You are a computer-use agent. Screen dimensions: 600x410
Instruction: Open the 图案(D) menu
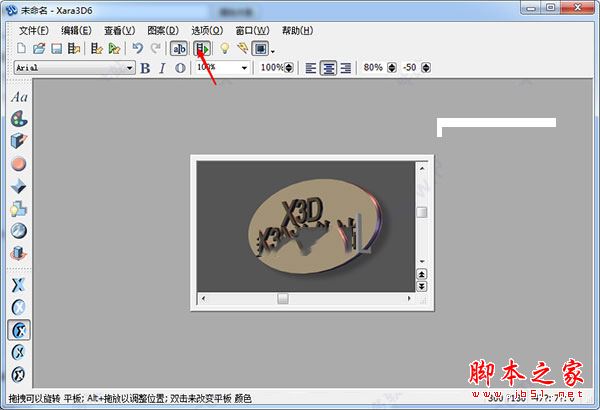pyautogui.click(x=163, y=31)
